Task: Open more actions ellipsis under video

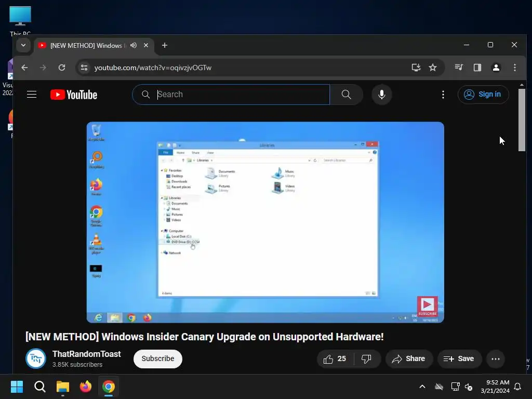Action: coord(495,358)
